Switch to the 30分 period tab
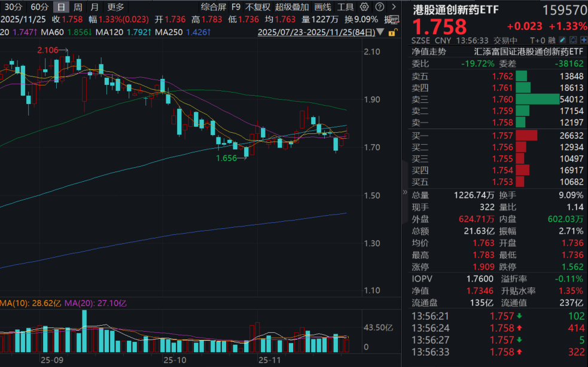This screenshot has width=588, height=367. coord(13,7)
